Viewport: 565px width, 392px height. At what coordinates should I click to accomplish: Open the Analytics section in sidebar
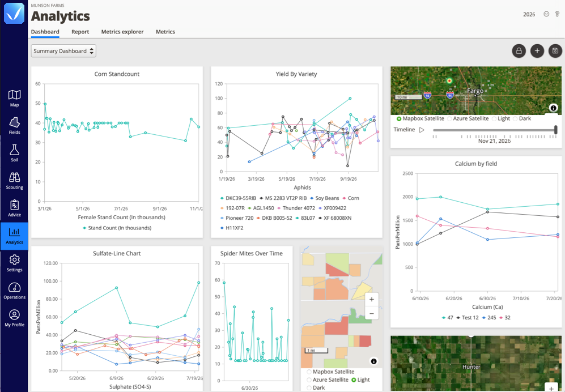pyautogui.click(x=14, y=236)
